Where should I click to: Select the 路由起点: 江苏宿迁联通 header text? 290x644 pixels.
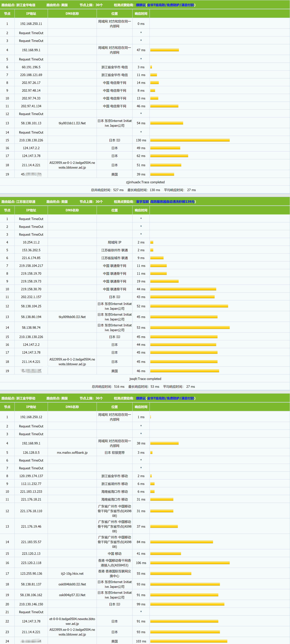[18, 202]
